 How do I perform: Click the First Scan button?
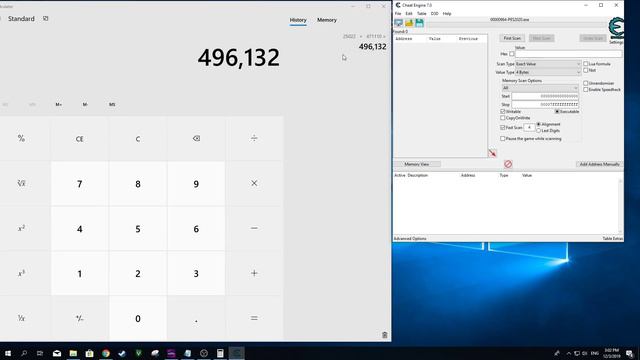click(x=512, y=38)
